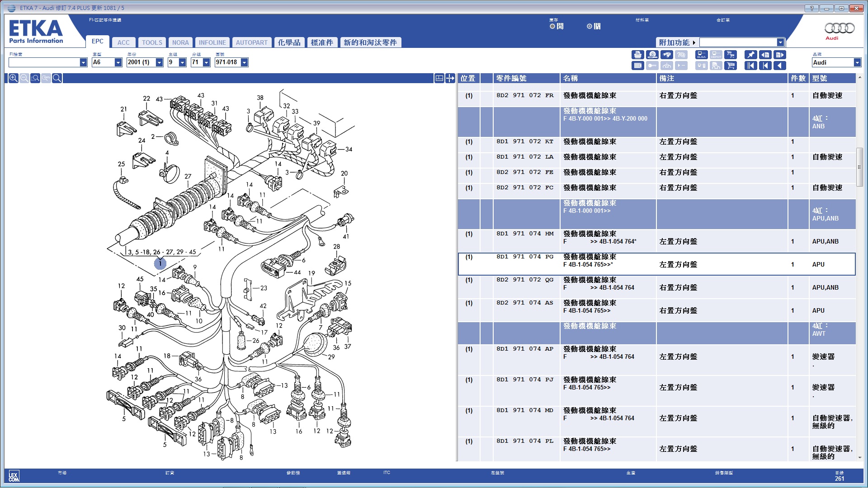Click the expand diagram arrows icon

(450, 78)
